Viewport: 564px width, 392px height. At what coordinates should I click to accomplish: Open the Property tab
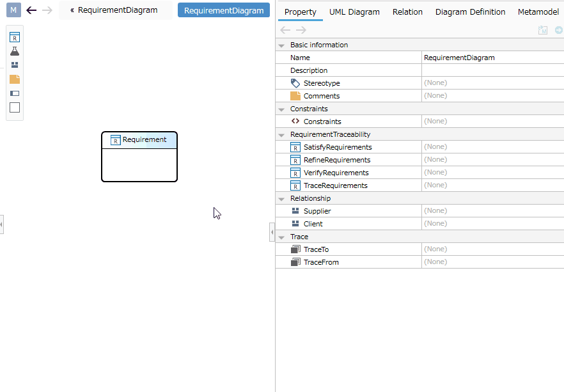point(301,12)
